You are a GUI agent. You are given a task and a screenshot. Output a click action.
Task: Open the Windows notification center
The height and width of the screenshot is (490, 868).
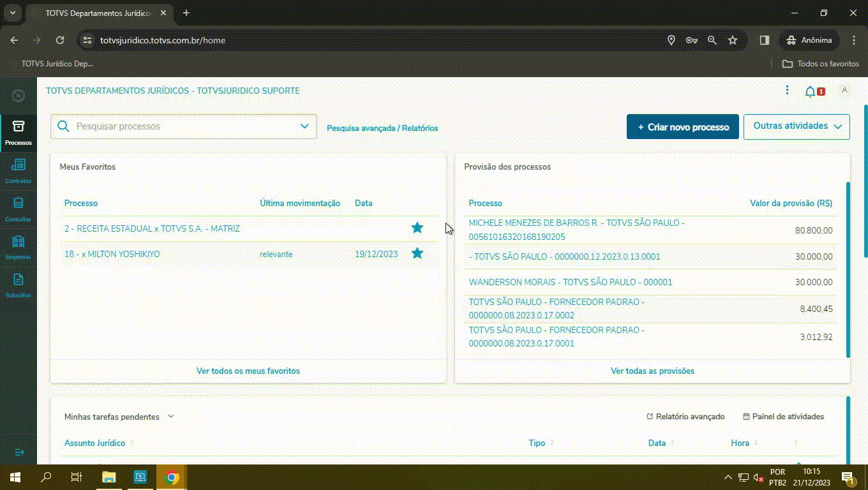(x=848, y=477)
